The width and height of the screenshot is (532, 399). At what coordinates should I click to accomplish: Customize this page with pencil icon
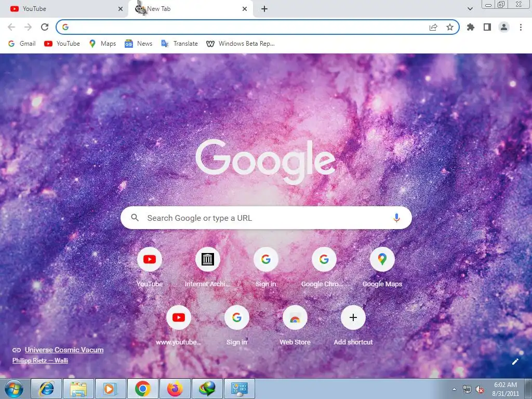[515, 362]
